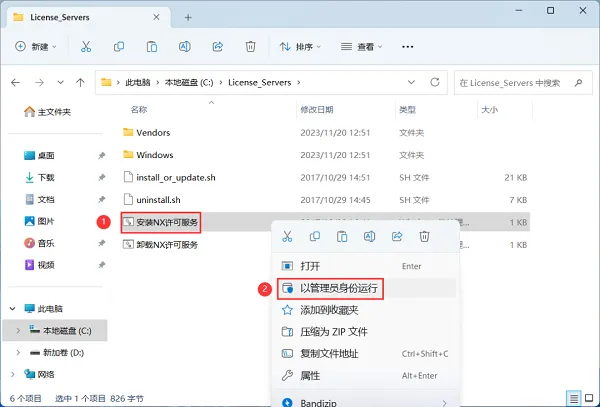600x407 pixels.
Task: Click the Cut icon in the top toolbar
Action: click(x=86, y=47)
